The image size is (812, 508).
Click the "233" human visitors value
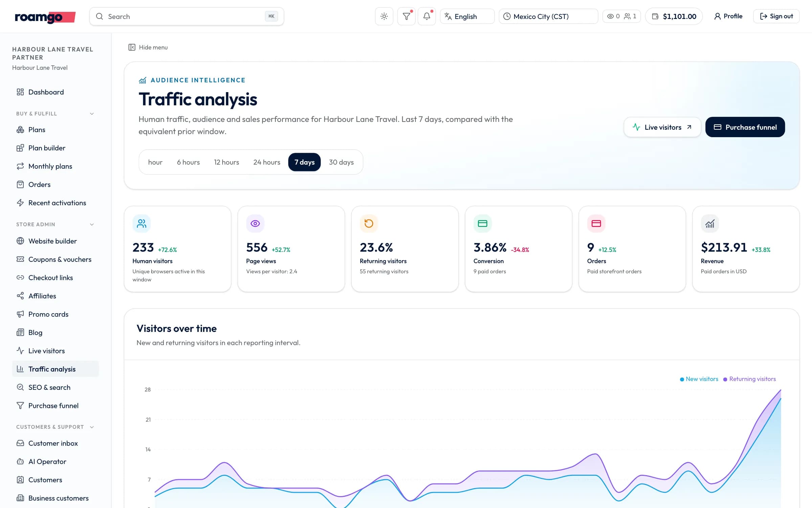[143, 248]
